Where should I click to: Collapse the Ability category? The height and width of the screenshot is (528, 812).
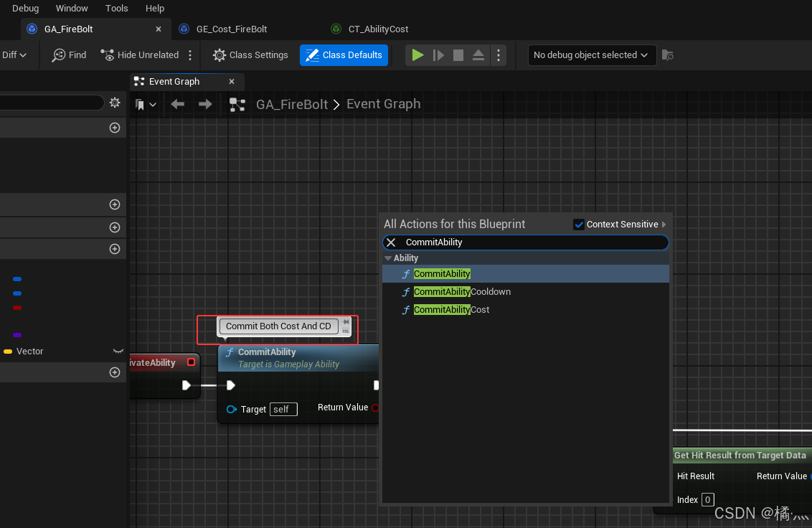388,258
